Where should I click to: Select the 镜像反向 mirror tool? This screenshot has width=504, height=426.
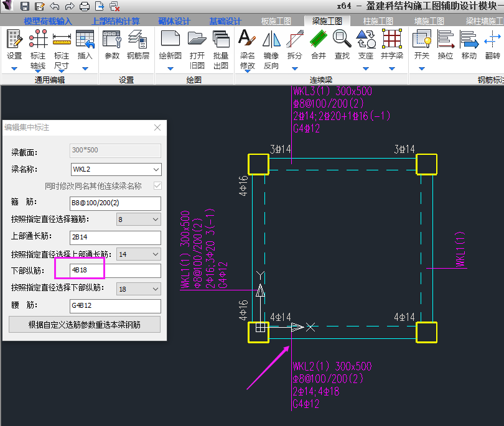click(x=271, y=49)
